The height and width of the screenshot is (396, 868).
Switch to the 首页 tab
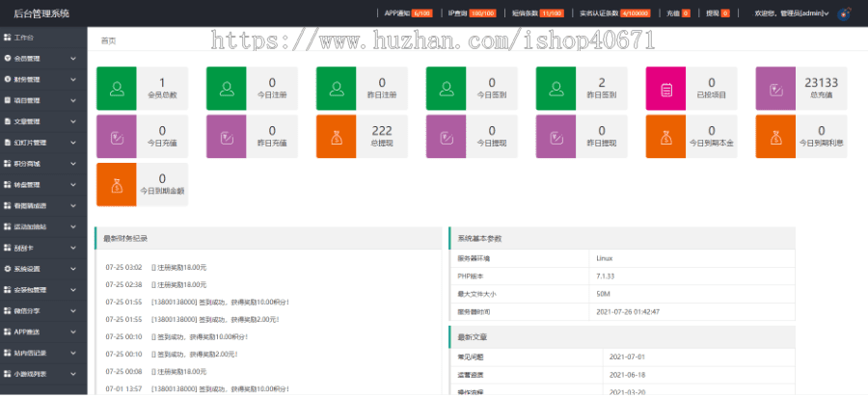[109, 41]
